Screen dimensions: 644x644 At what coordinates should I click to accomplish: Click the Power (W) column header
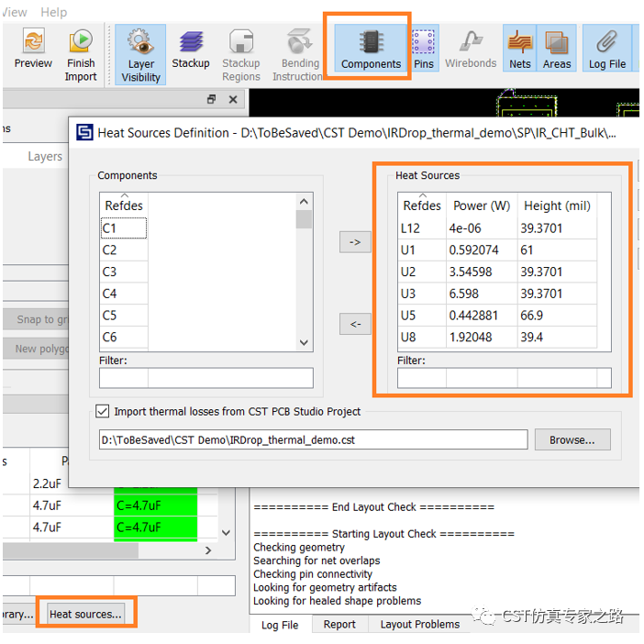482,205
